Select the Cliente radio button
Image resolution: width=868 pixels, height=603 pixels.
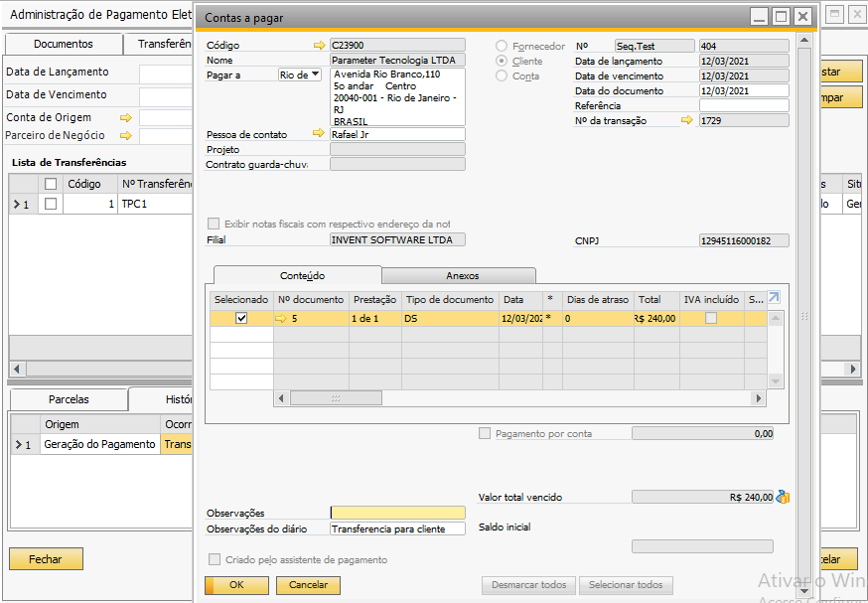(501, 61)
